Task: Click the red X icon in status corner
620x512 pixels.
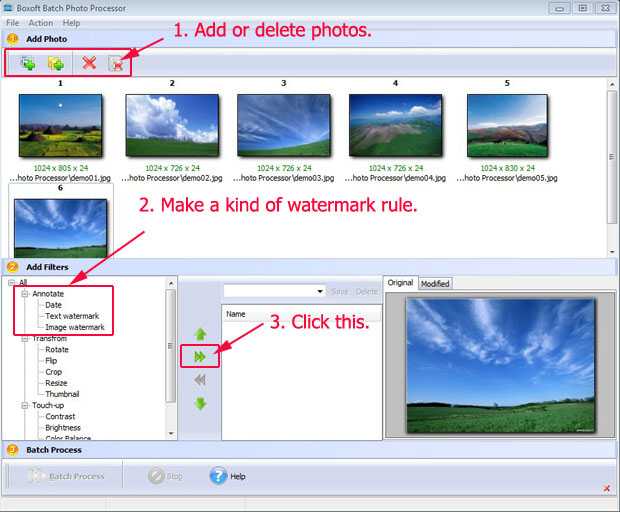Action: [607, 488]
